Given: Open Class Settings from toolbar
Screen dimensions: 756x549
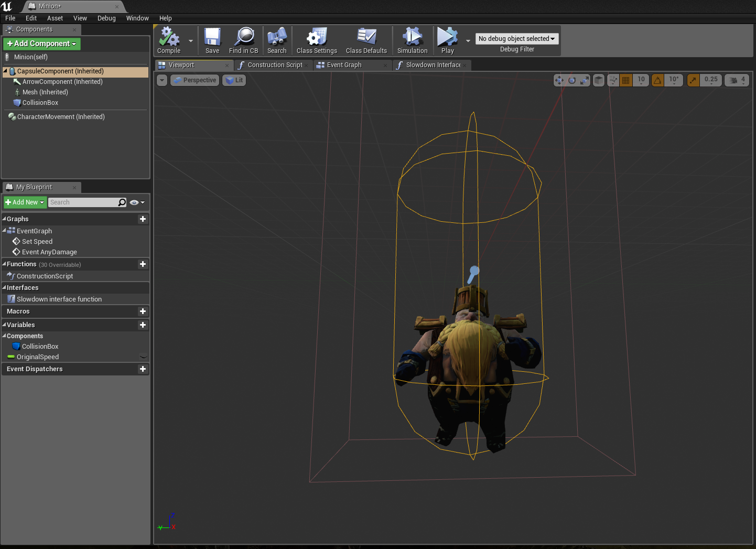Looking at the screenshot, I should pyautogui.click(x=317, y=38).
